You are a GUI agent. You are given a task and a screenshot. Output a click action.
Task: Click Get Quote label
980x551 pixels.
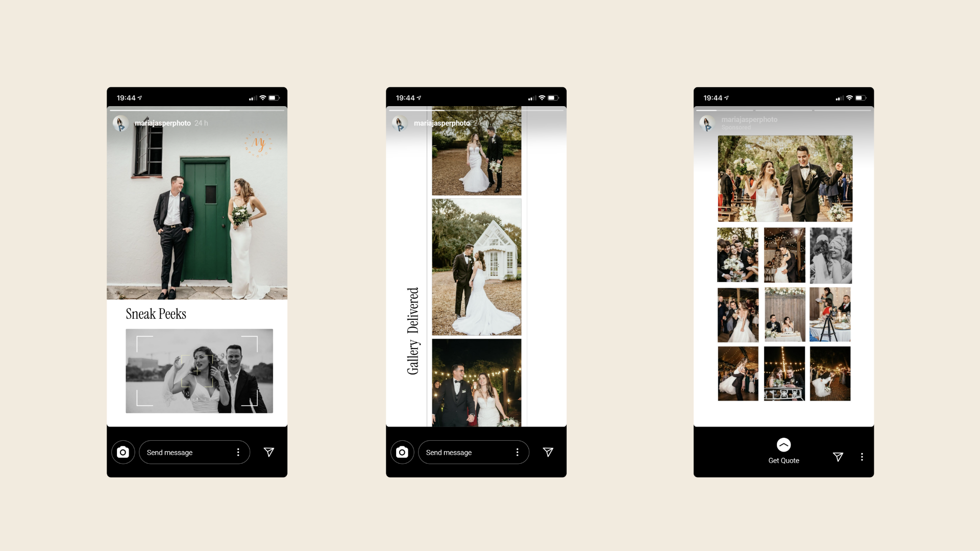point(783,460)
